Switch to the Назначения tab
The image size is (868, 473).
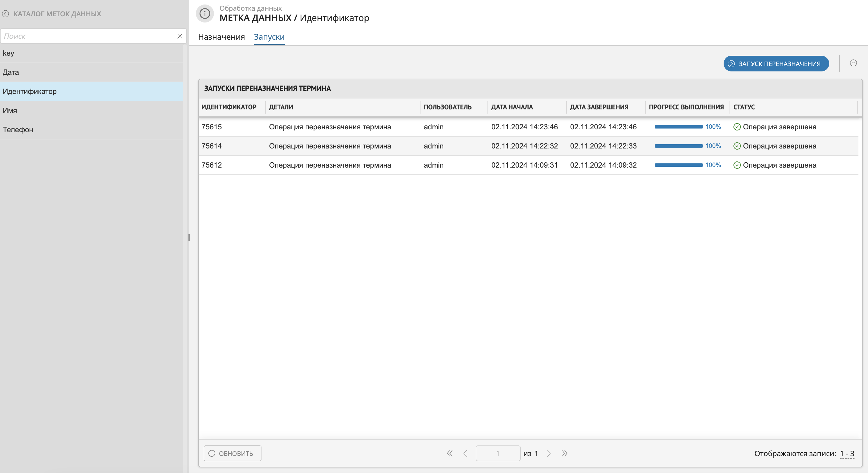222,37
